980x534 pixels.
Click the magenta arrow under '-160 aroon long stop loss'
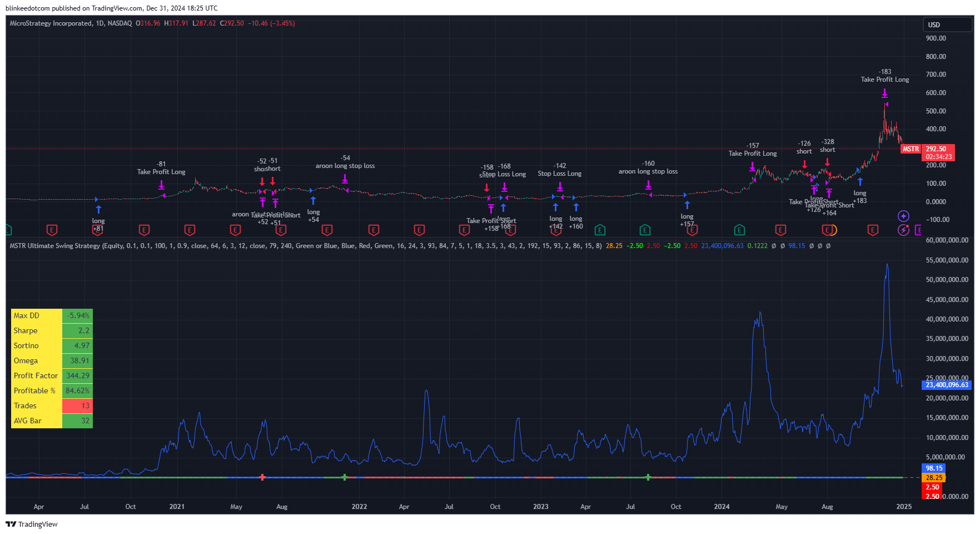click(648, 185)
